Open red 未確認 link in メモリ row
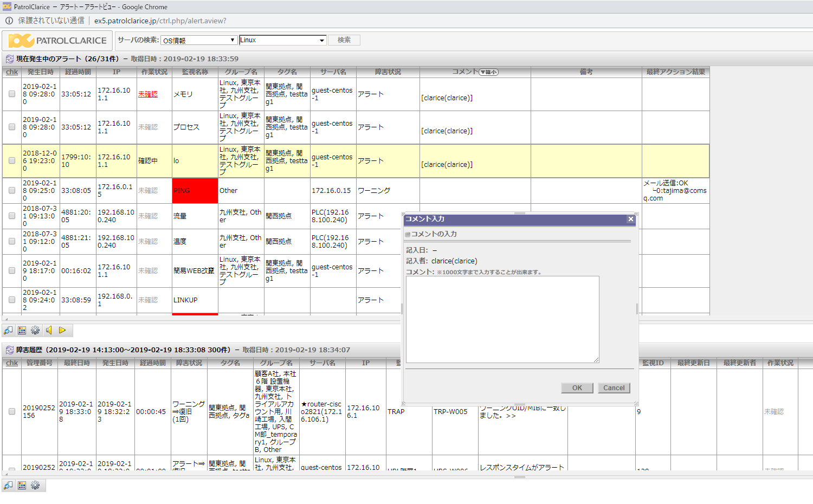The image size is (813, 504). 148,94
